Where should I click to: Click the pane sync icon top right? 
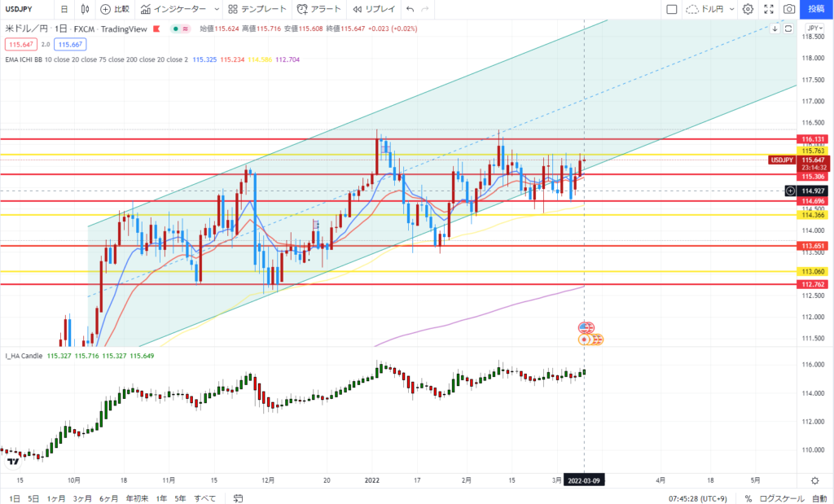[x=788, y=28]
